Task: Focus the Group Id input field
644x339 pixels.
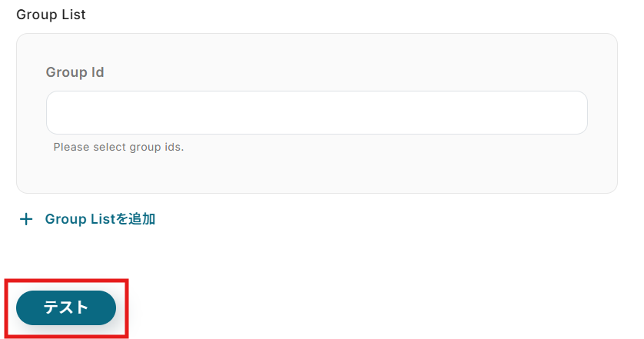Action: click(317, 112)
